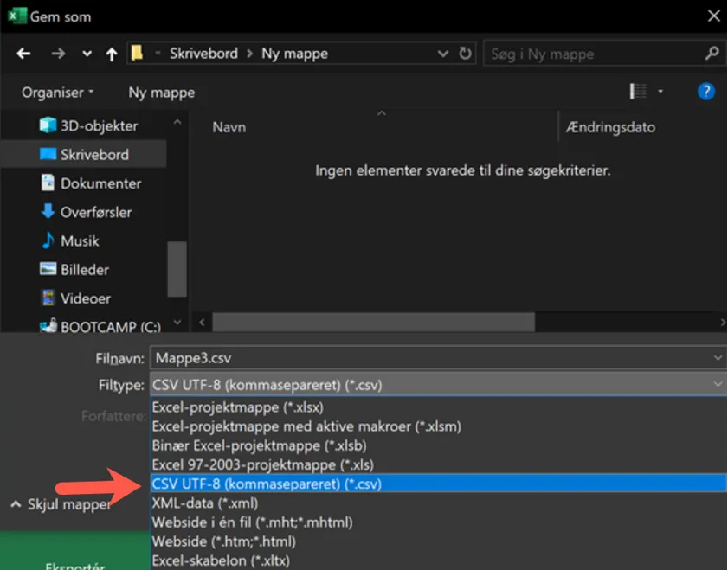Click the Back arrow navigation icon
Viewport: 728px width, 570px height.
coord(23,54)
